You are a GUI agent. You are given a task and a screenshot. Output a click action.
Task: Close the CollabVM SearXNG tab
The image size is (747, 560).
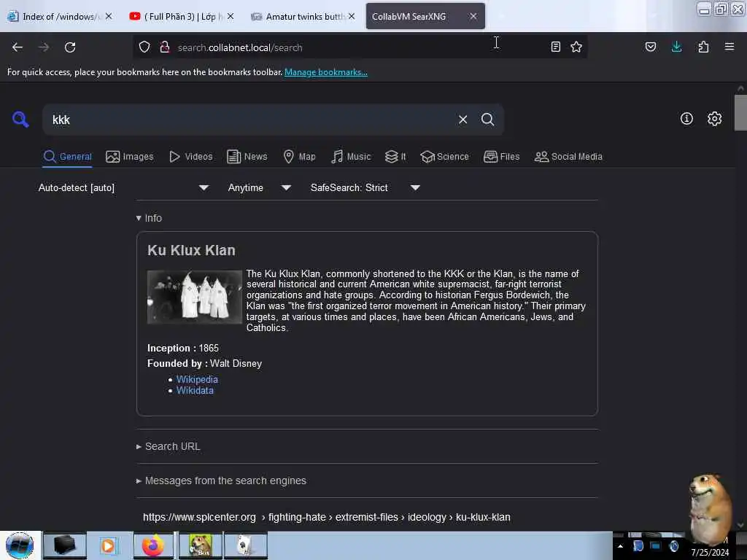(x=473, y=16)
